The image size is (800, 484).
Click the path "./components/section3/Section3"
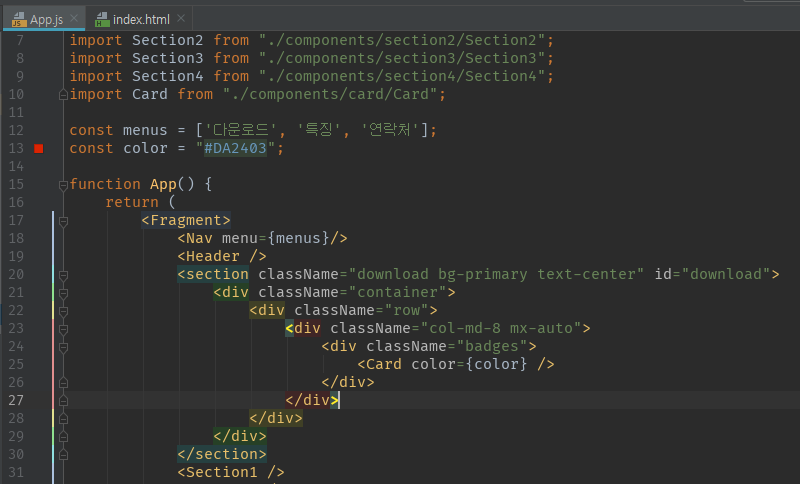coord(402,58)
